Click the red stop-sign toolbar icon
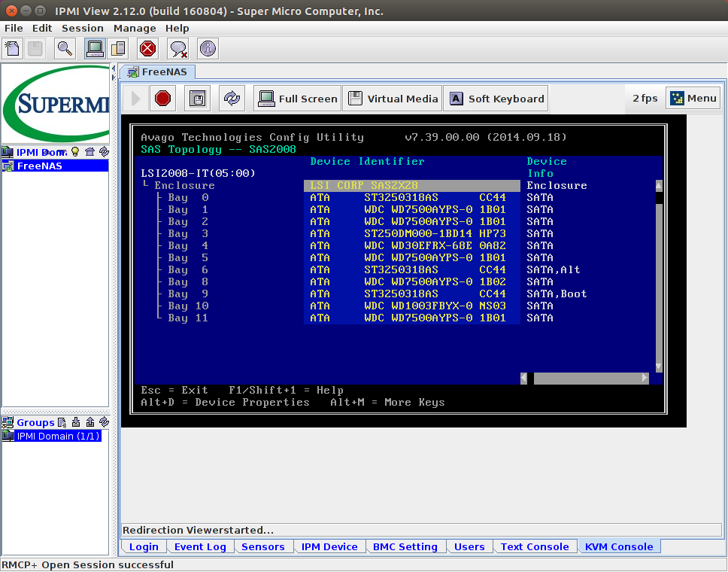This screenshot has width=728, height=572. point(147,49)
